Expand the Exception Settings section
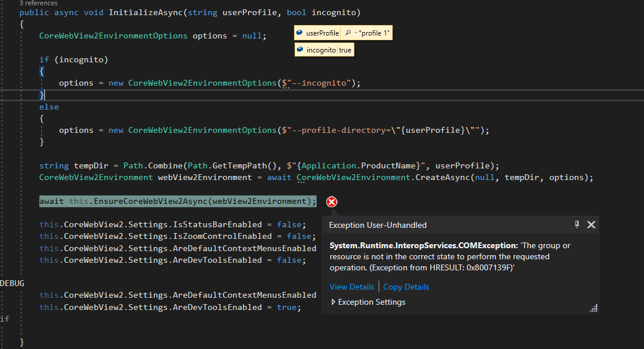 pyautogui.click(x=332, y=302)
